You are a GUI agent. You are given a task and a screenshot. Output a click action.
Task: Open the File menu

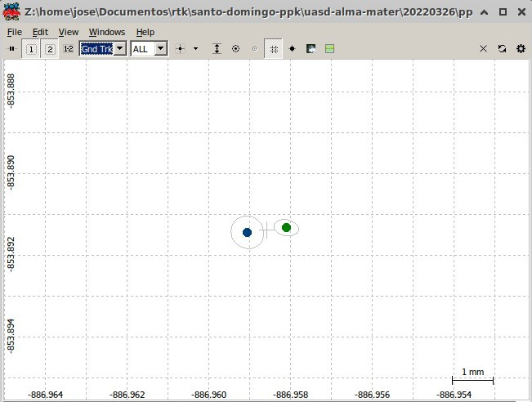click(15, 32)
